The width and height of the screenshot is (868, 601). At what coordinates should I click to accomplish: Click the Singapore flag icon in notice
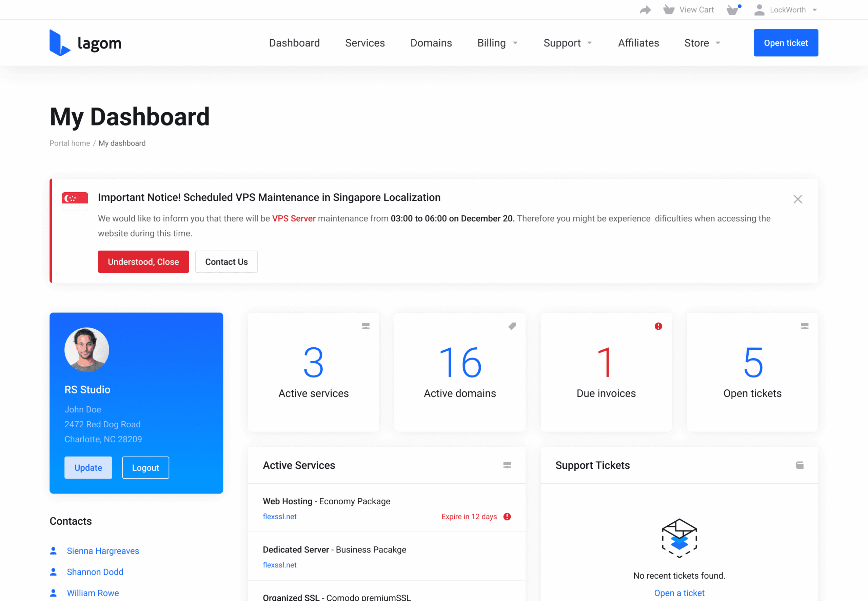click(x=75, y=200)
